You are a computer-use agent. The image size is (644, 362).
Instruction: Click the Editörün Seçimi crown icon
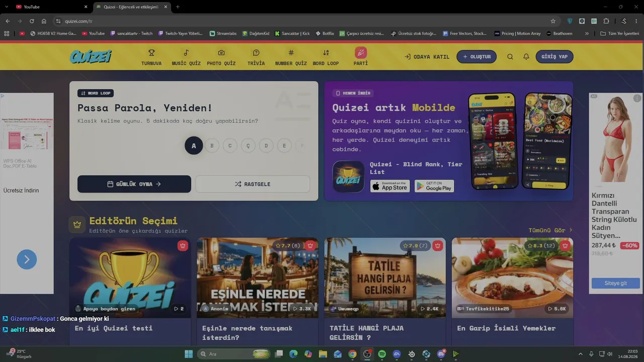[x=77, y=225]
